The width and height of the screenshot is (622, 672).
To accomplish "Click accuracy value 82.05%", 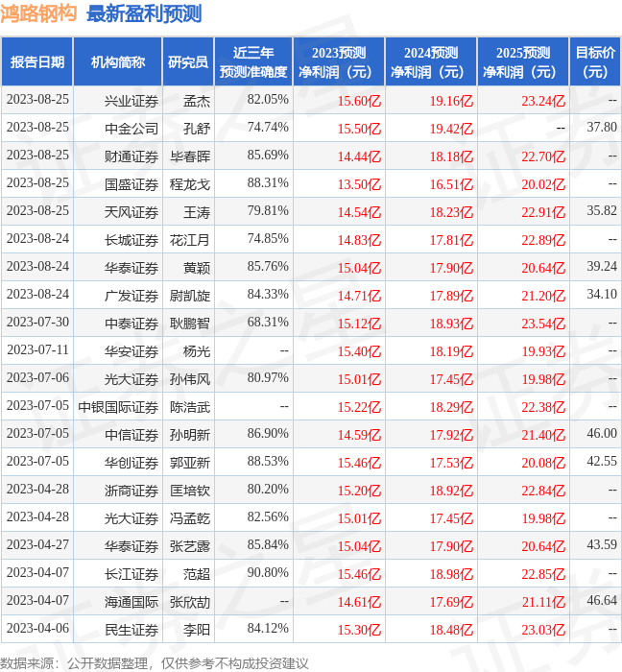I will pyautogui.click(x=268, y=100).
